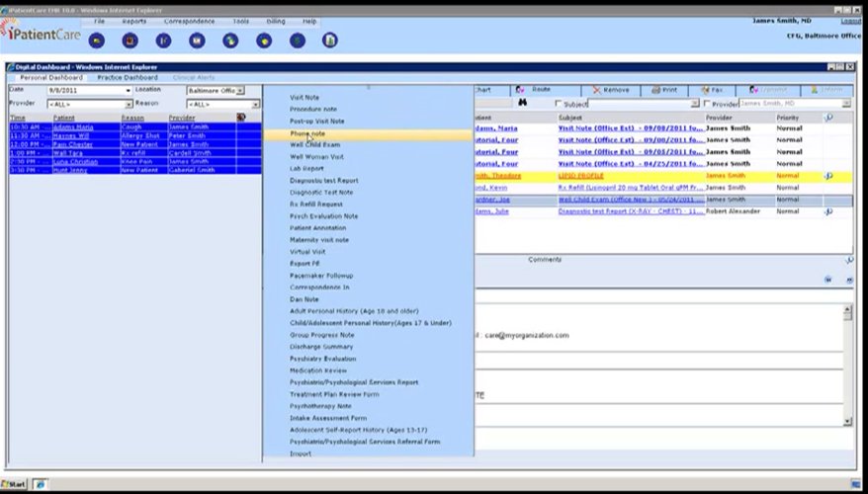The width and height of the screenshot is (868, 494).
Task: Switch to the Practice Dashboard tab
Action: pos(127,77)
